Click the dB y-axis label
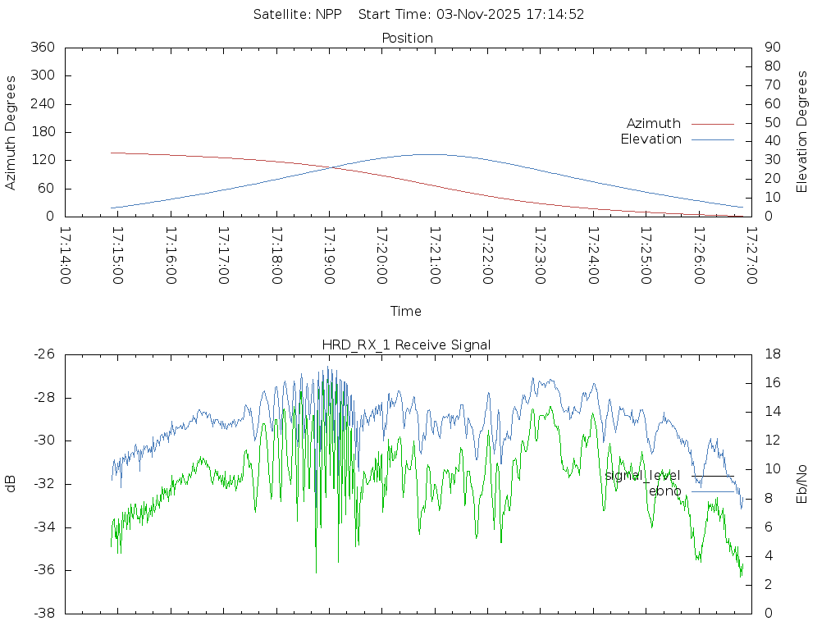840x630 pixels. (x=11, y=484)
